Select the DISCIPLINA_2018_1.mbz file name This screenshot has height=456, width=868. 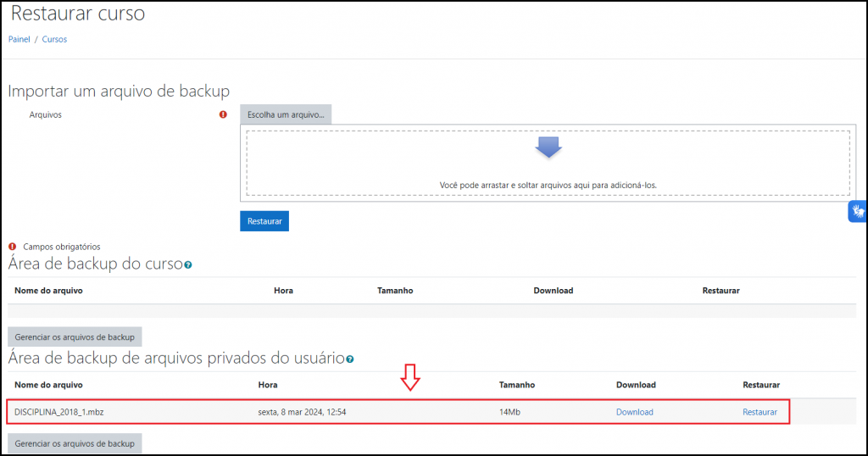pos(58,412)
